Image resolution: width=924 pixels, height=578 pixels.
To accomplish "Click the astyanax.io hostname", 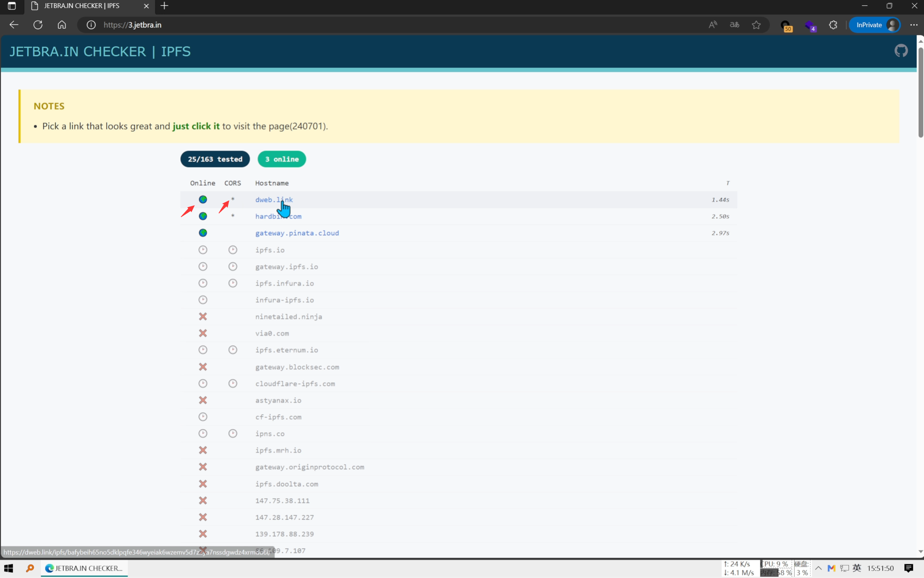I will pos(278,400).
